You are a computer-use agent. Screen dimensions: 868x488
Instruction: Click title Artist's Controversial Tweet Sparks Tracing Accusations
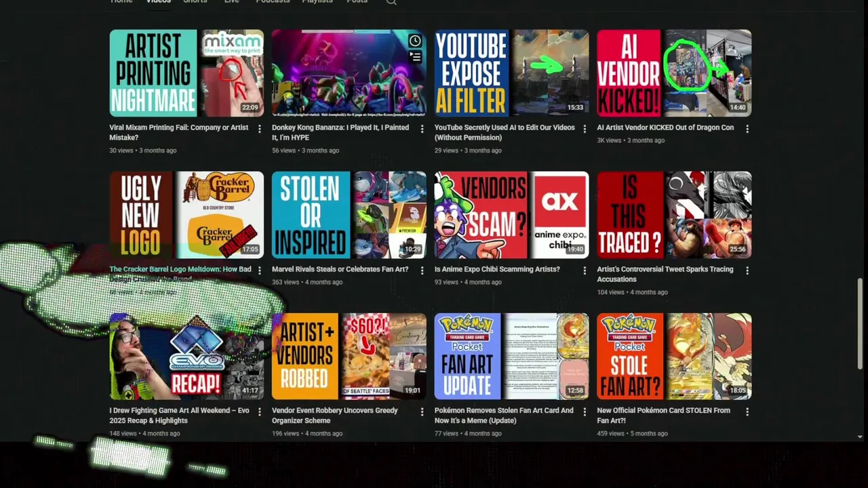(665, 274)
